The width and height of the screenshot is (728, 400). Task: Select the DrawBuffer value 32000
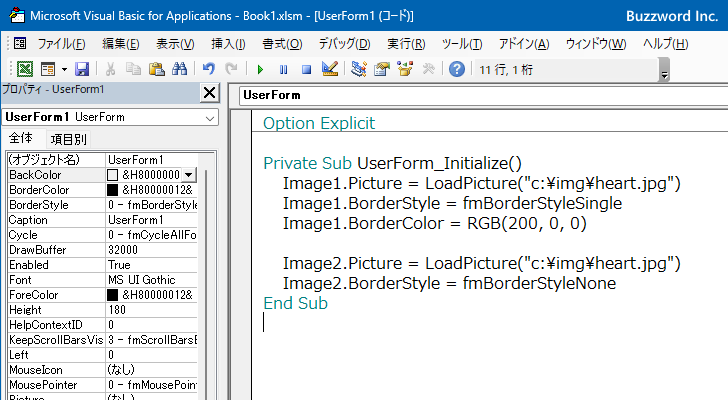click(152, 250)
